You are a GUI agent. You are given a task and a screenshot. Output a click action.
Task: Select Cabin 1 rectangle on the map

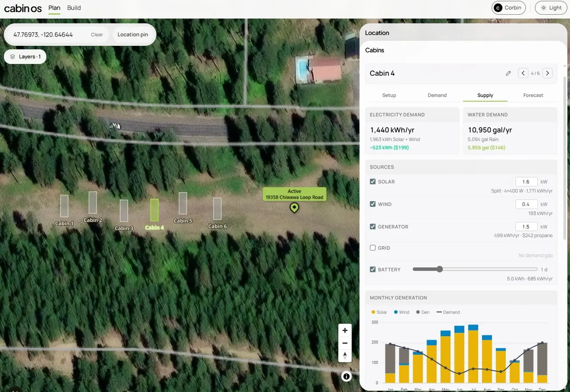tap(64, 206)
